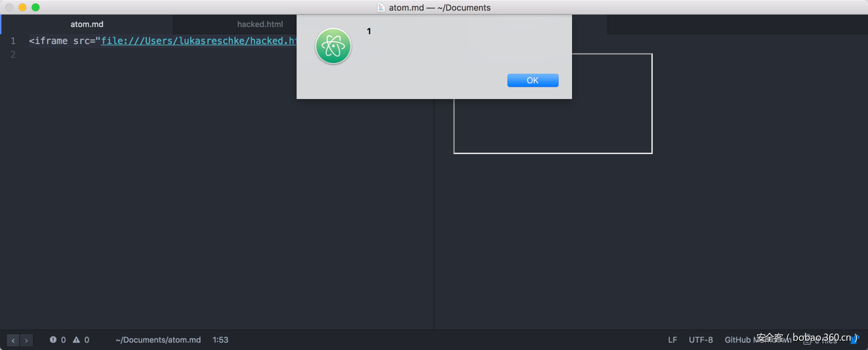Image resolution: width=868 pixels, height=350 pixels.
Task: Open the GitHub Markdown grammar selector
Action: pyautogui.click(x=758, y=340)
